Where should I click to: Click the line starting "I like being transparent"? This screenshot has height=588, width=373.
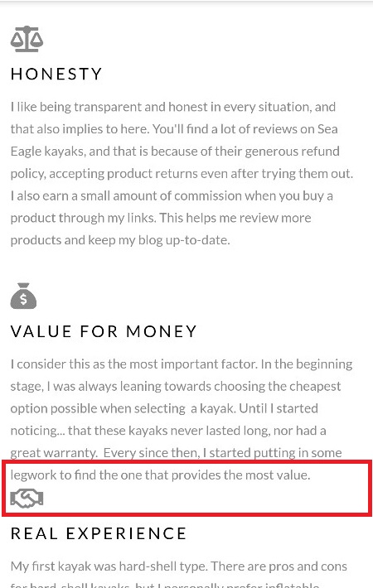[173, 107]
